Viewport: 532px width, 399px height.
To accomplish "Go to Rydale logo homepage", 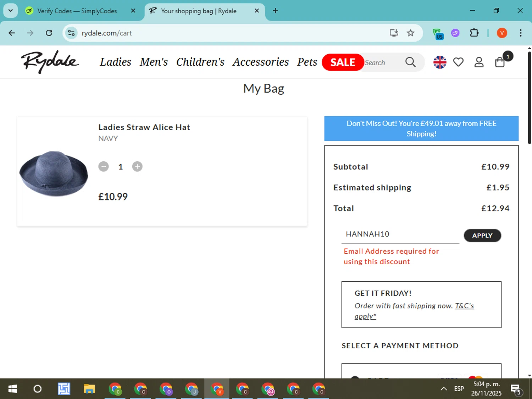I will [50, 62].
